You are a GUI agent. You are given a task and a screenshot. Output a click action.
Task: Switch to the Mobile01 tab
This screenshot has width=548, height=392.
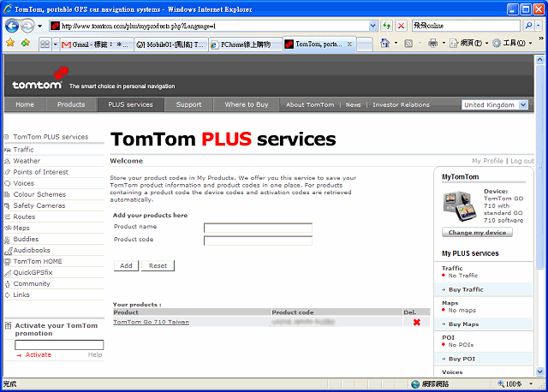click(x=171, y=45)
